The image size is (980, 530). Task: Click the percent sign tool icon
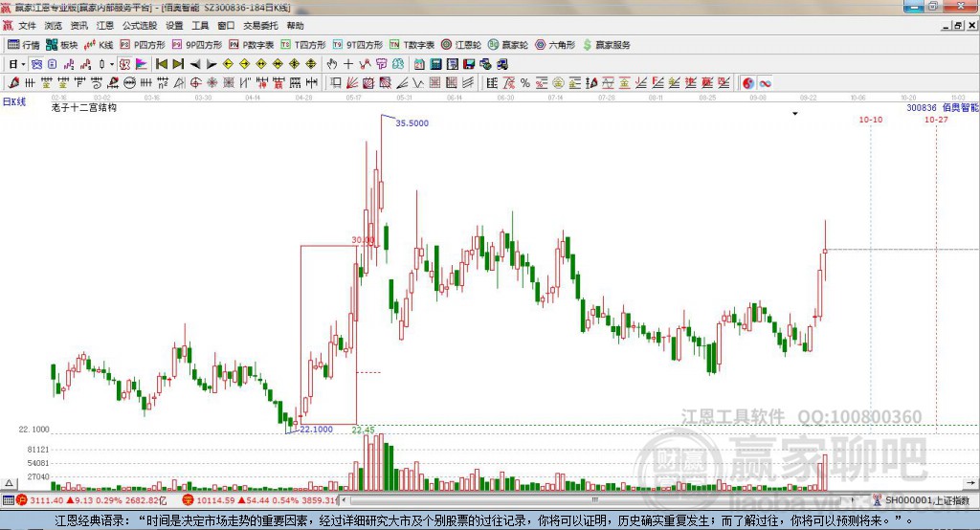tap(525, 83)
